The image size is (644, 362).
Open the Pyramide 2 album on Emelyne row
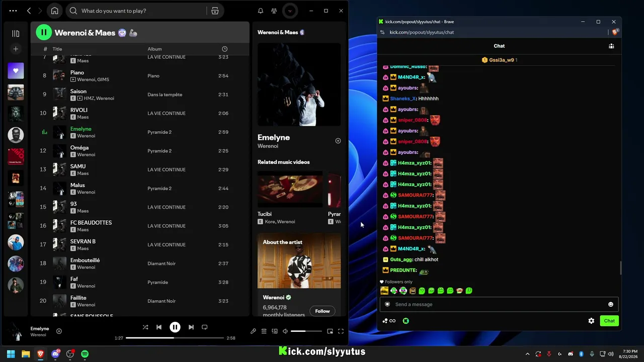point(159,132)
